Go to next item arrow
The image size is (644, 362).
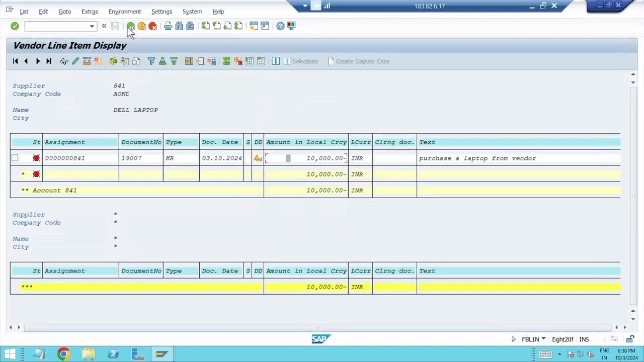click(37, 61)
